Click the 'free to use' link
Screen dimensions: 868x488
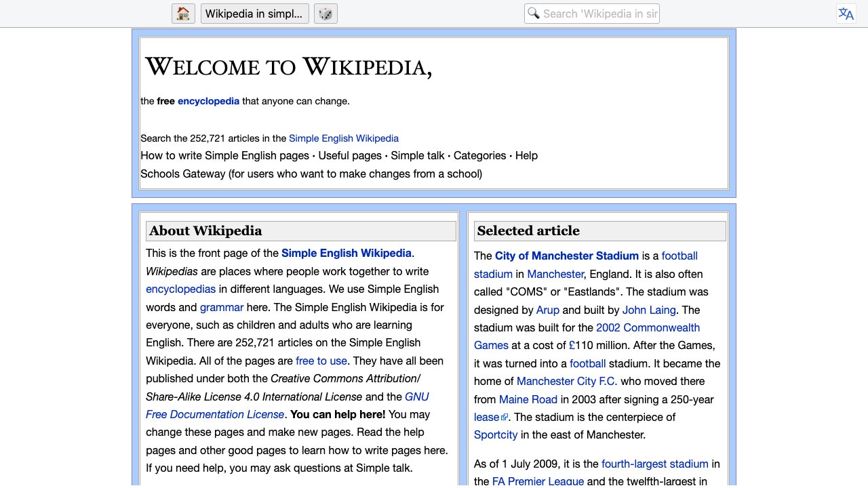321,361
